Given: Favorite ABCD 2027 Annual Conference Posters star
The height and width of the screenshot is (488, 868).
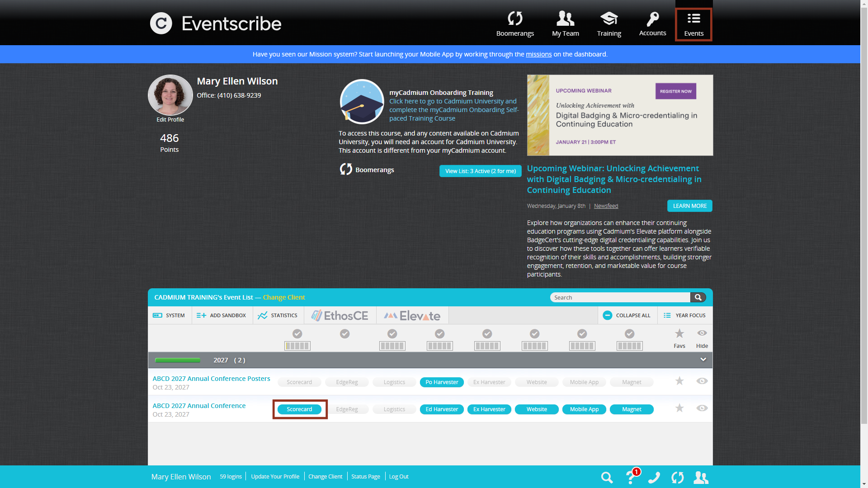Looking at the screenshot, I should pyautogui.click(x=679, y=381).
